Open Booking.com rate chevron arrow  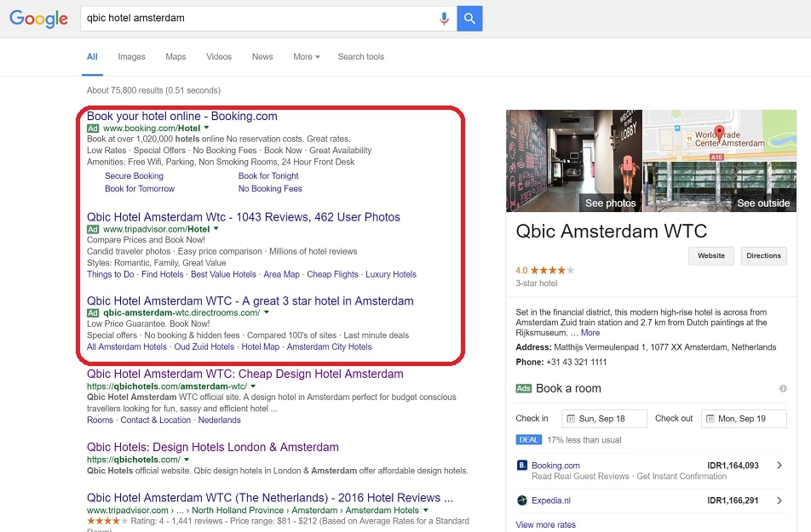tap(779, 466)
